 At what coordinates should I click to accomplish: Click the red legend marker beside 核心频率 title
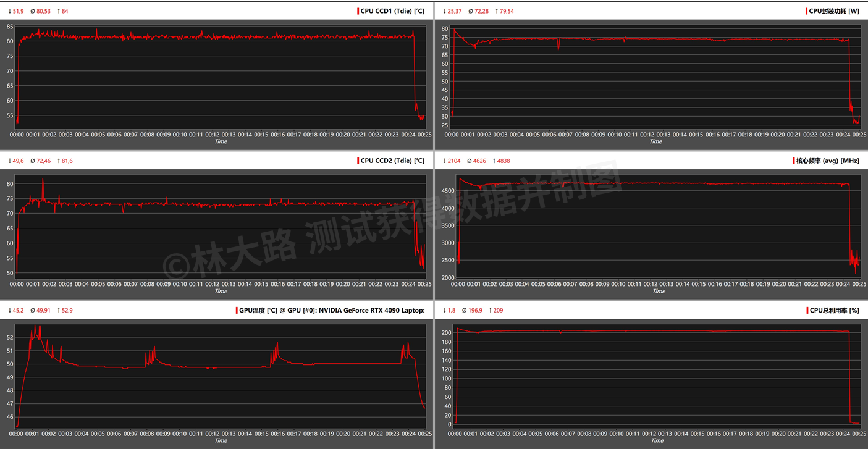coord(794,161)
